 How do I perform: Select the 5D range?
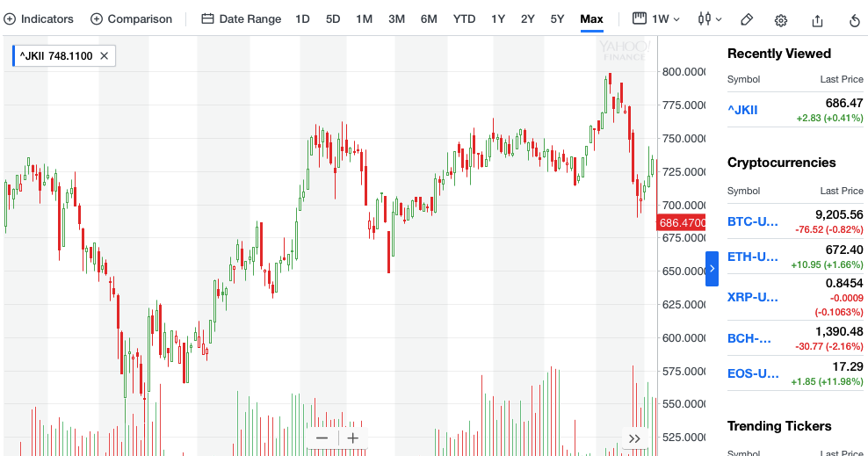[x=333, y=18]
